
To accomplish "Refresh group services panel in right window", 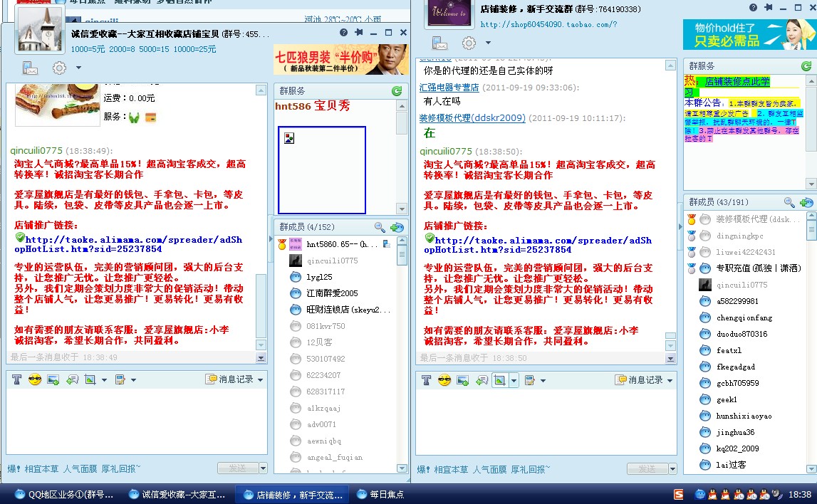I will pos(806,66).
